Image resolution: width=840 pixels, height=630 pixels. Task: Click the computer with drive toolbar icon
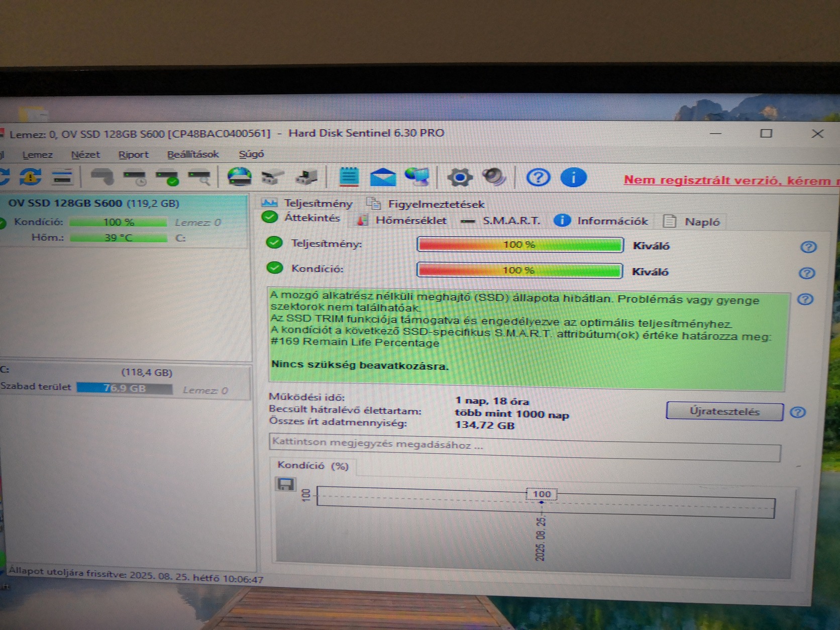[306, 177]
